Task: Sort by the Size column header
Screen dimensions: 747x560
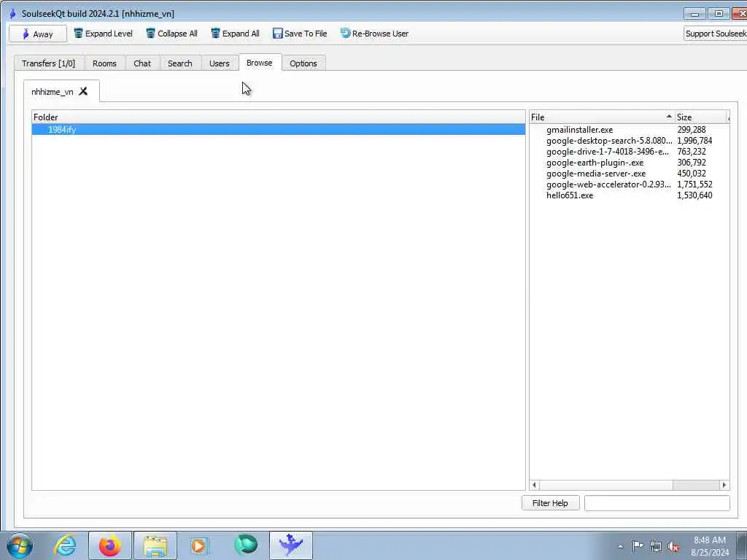Action: click(703, 117)
